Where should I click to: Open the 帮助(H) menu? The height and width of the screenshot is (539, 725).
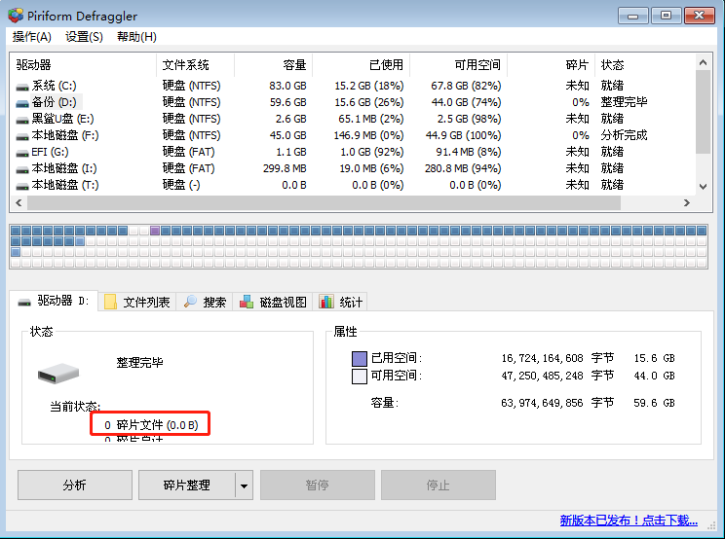point(137,37)
